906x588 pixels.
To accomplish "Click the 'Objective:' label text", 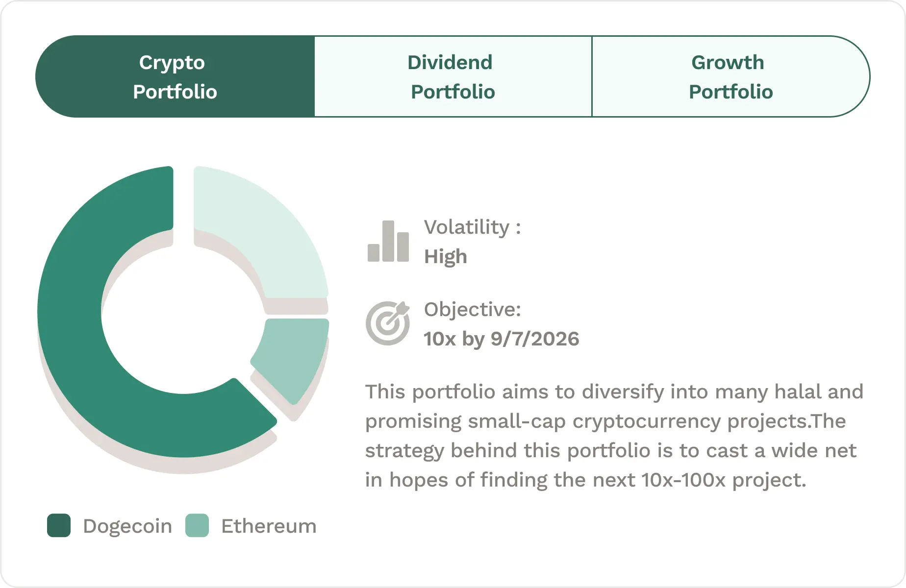I will pos(472,310).
